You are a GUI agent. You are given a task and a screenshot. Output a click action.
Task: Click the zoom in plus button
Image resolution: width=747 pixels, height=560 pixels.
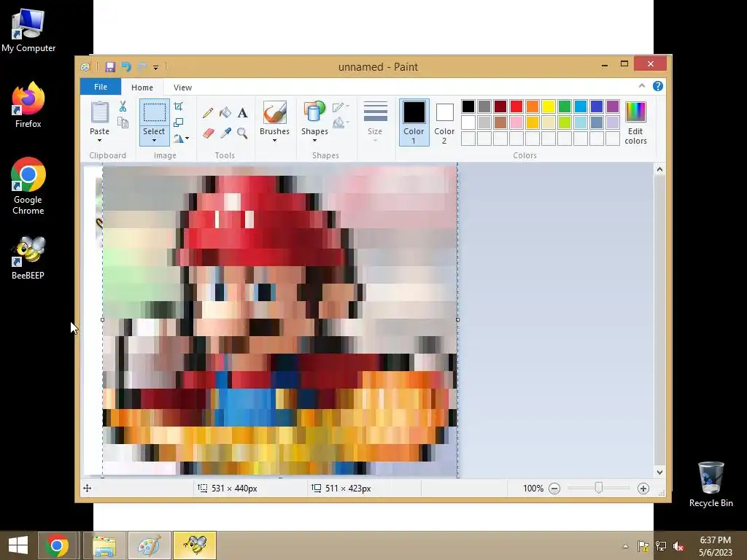click(643, 489)
